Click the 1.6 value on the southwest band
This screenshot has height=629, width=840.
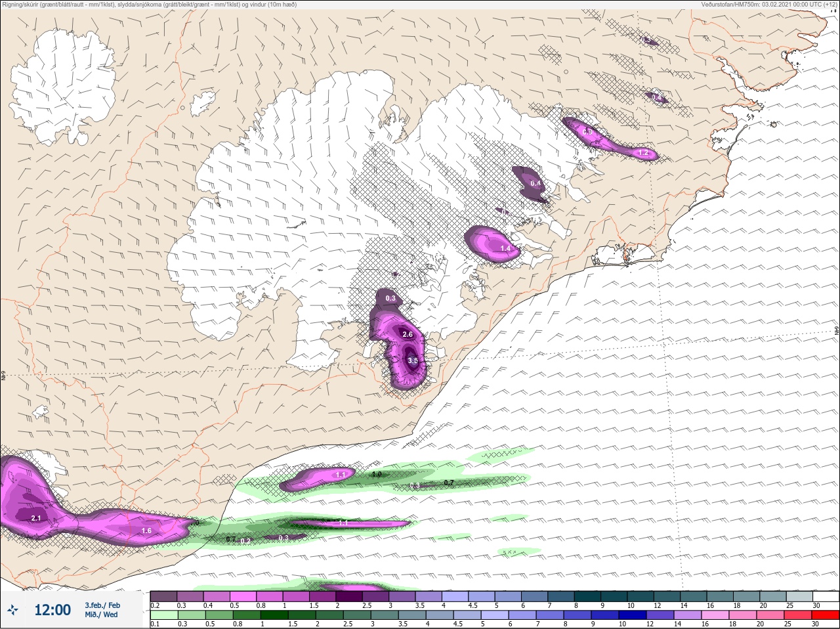146,531
